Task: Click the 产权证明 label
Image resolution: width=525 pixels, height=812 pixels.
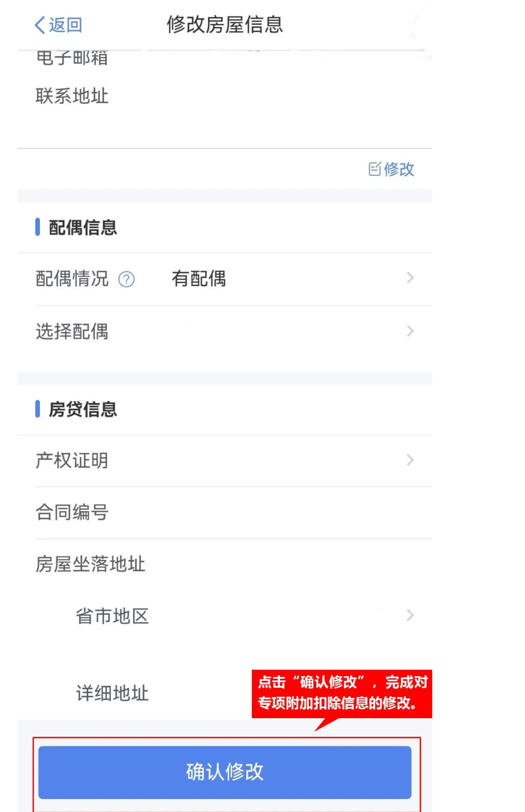Action: point(72,460)
